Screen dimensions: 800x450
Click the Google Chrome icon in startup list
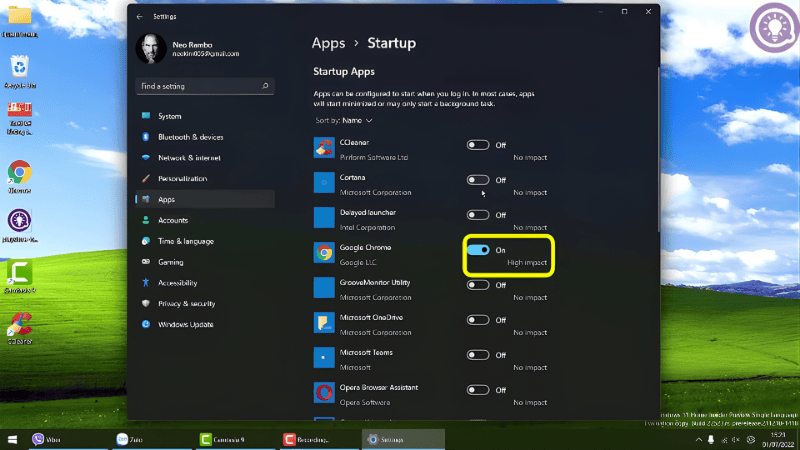pyautogui.click(x=324, y=253)
